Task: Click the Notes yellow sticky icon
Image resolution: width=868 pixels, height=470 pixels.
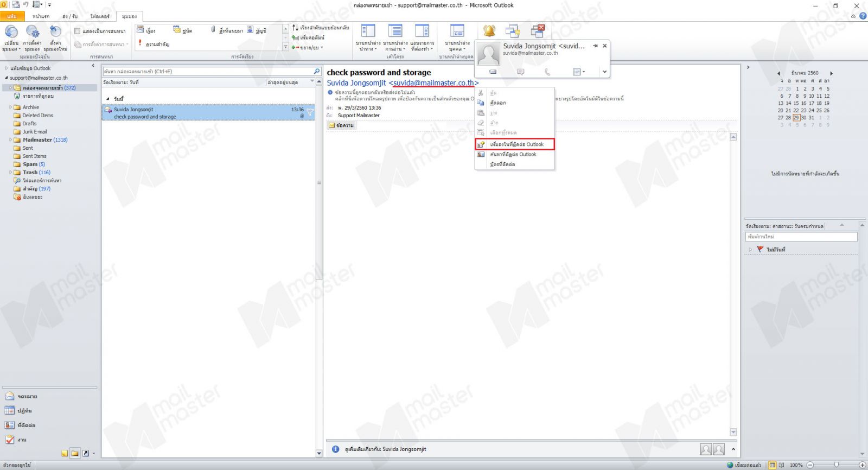Action: click(65, 453)
